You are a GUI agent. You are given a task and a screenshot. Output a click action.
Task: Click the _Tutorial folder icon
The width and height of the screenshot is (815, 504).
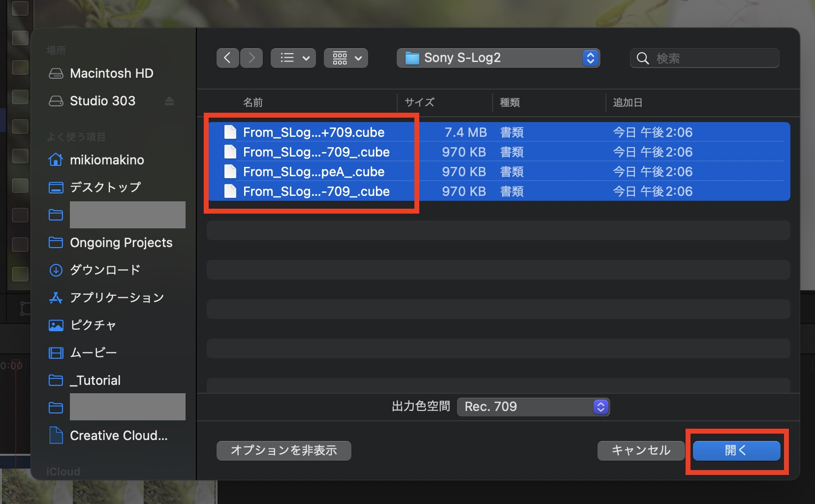(x=56, y=380)
